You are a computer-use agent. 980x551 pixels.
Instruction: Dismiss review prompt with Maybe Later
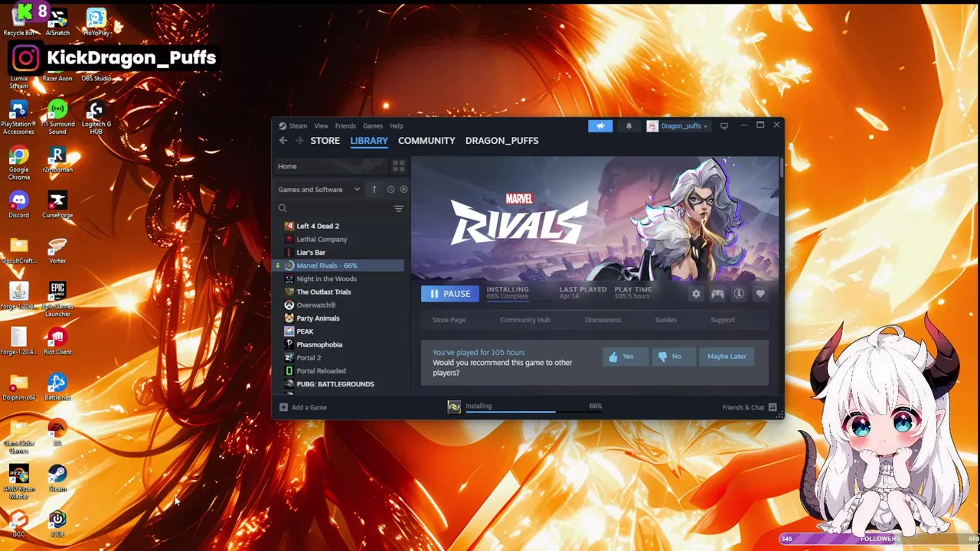pos(727,357)
